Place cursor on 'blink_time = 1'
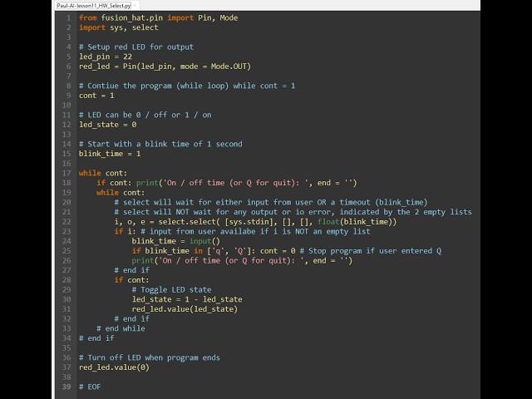This screenshot has width=532, height=399. click(x=110, y=154)
